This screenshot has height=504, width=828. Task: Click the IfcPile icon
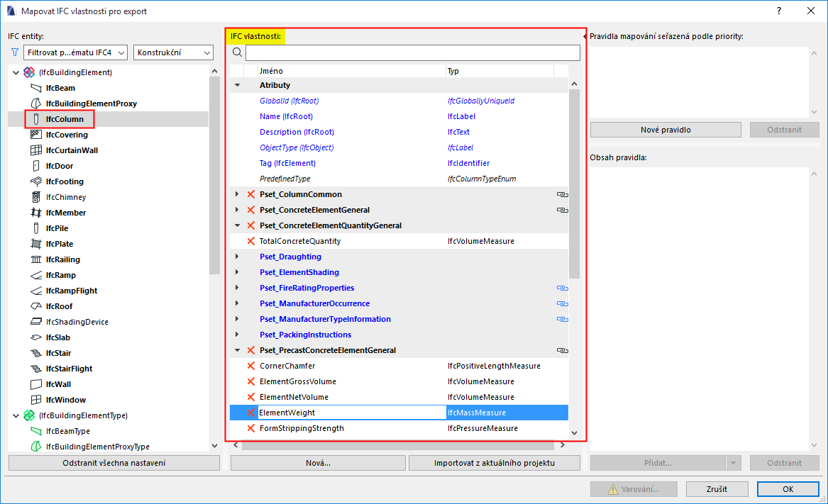36,228
